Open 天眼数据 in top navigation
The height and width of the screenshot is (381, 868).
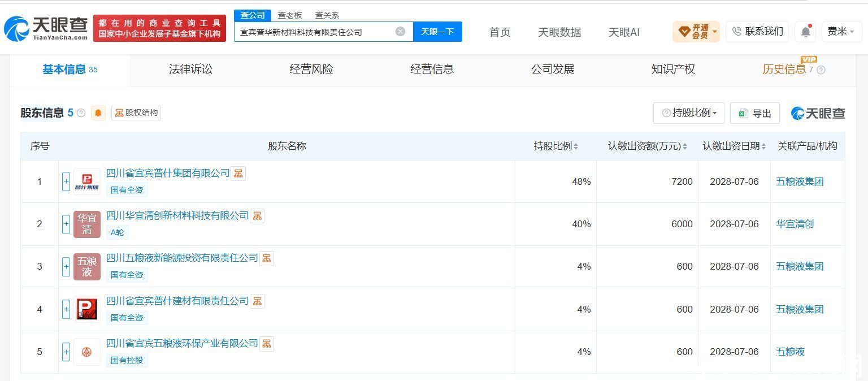pos(559,32)
